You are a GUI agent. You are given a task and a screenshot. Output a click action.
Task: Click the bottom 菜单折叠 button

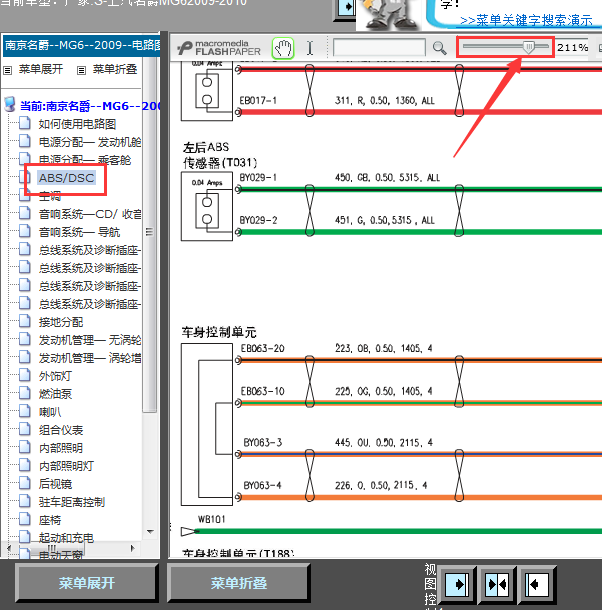[x=239, y=583]
